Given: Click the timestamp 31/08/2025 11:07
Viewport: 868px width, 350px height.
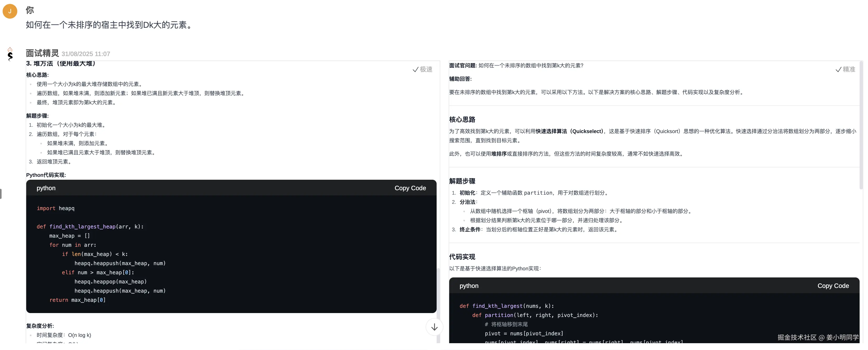Looking at the screenshot, I should 86,54.
